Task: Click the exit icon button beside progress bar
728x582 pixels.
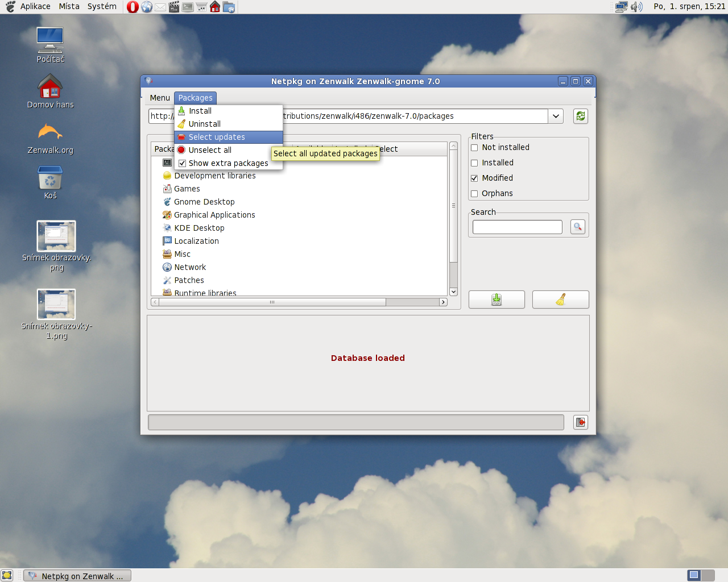Action: 580,422
